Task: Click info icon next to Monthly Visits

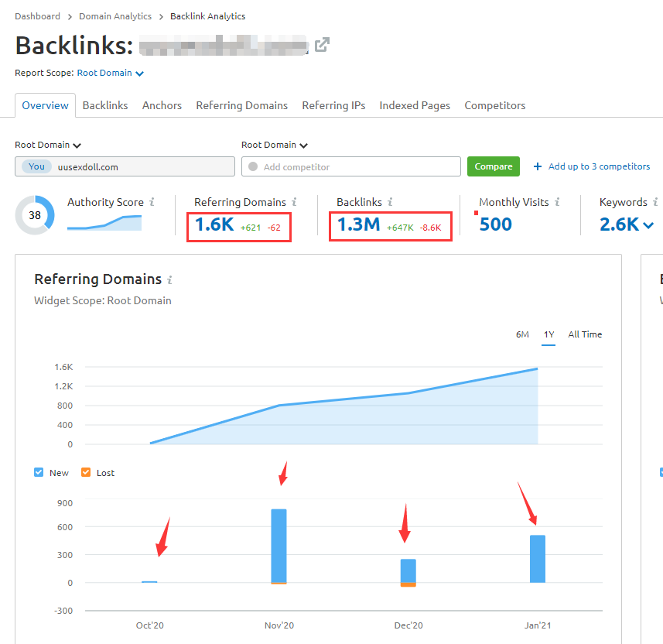Action: pos(557,202)
